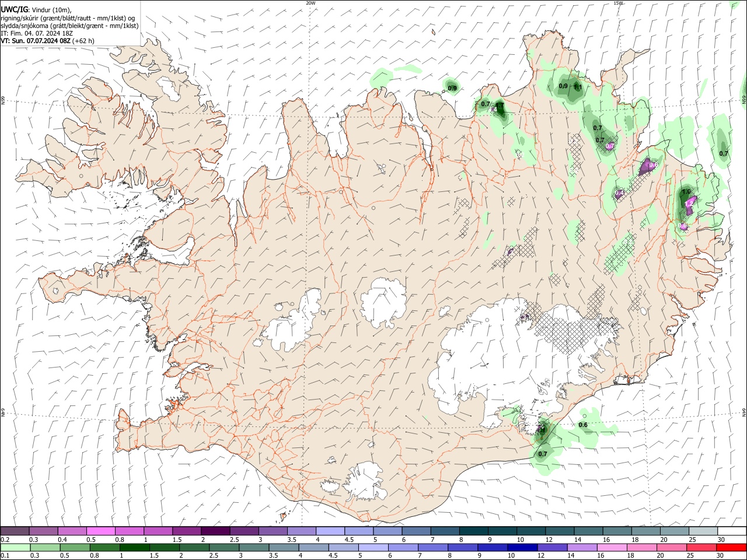Click the "0.7" value below the "0.6" label
Viewport: 747px width, 560px height.
pos(543,454)
